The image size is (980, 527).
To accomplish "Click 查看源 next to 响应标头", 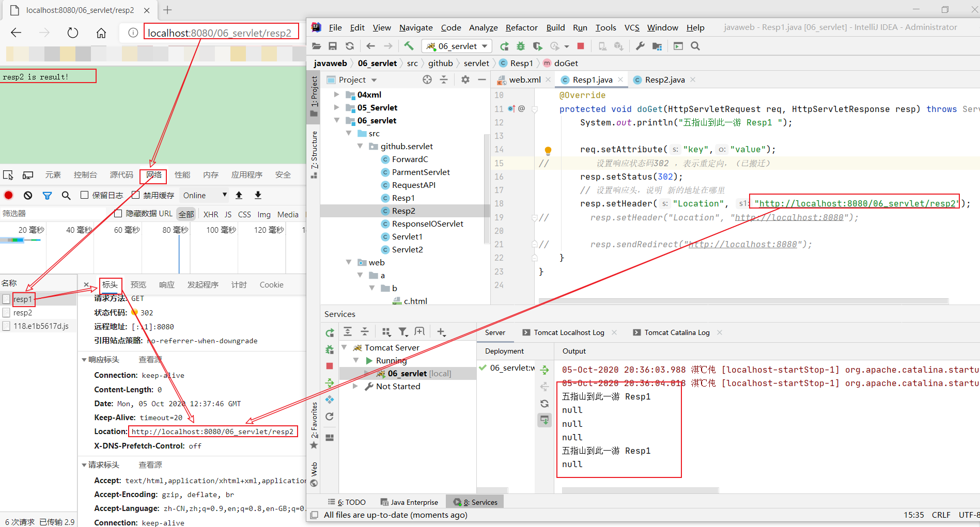I will point(150,360).
